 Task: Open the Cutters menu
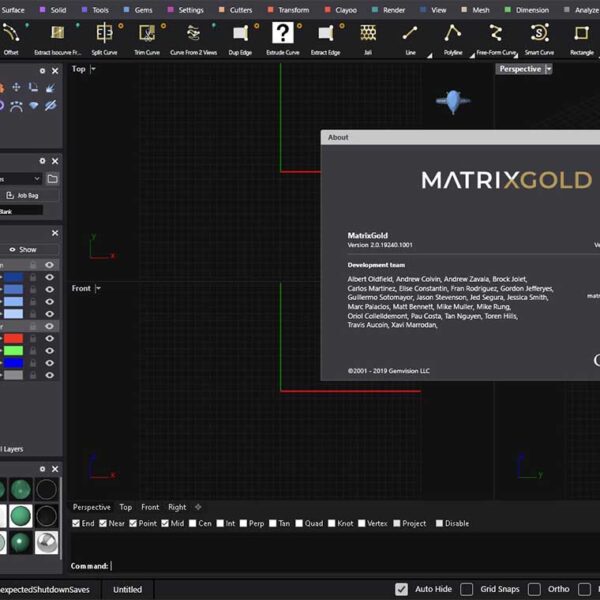[235, 10]
